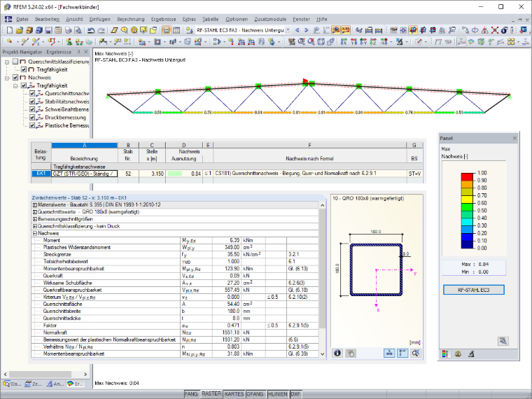Uncheck the Stabilitätsnachweis checkbox
532x399 pixels.
[x=32, y=101]
